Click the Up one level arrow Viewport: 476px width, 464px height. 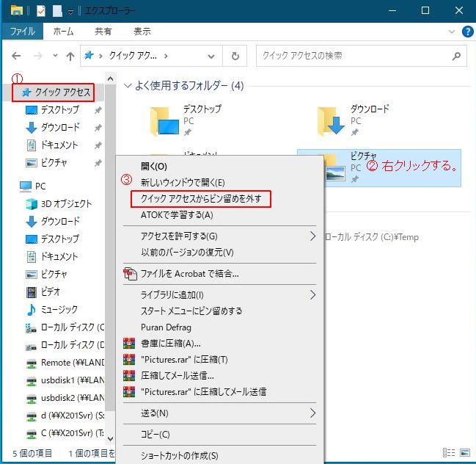coord(70,56)
